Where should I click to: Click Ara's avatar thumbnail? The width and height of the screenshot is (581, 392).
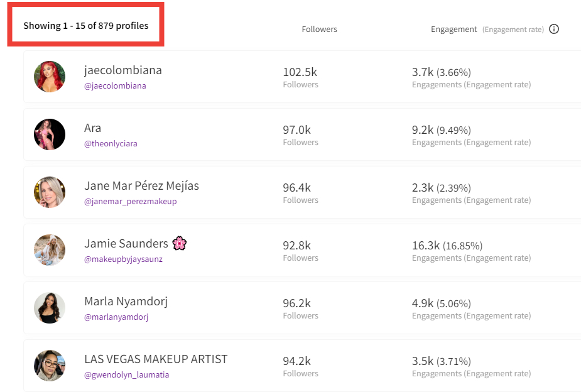(50, 134)
